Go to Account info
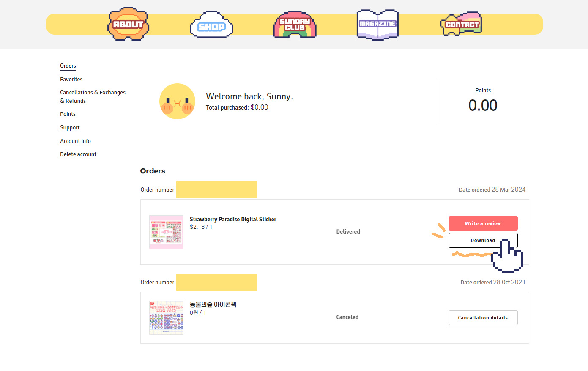The width and height of the screenshot is (588, 371). [75, 141]
